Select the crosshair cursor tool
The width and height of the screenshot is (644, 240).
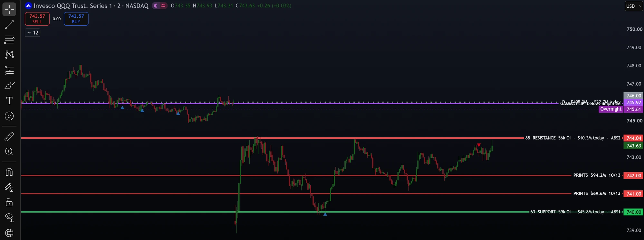(9, 9)
